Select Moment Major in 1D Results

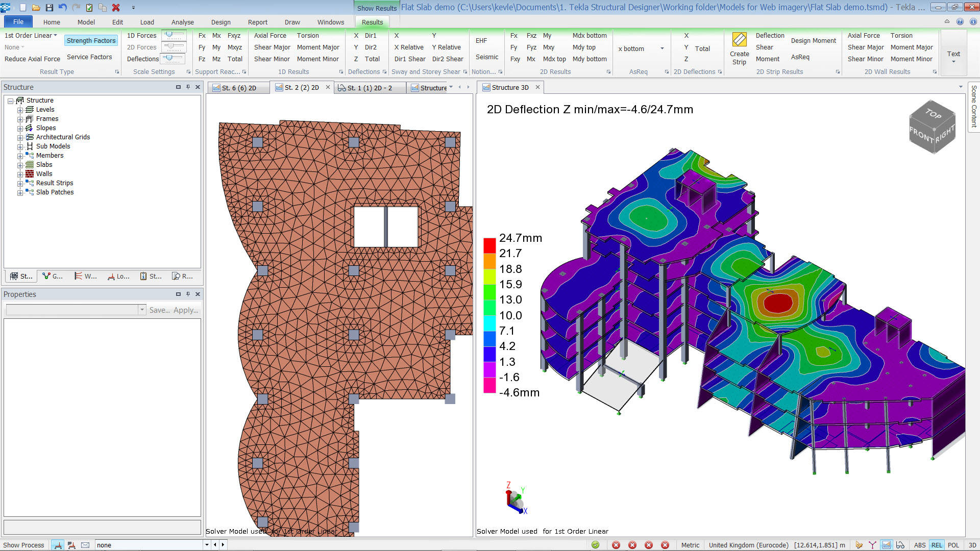click(x=318, y=47)
